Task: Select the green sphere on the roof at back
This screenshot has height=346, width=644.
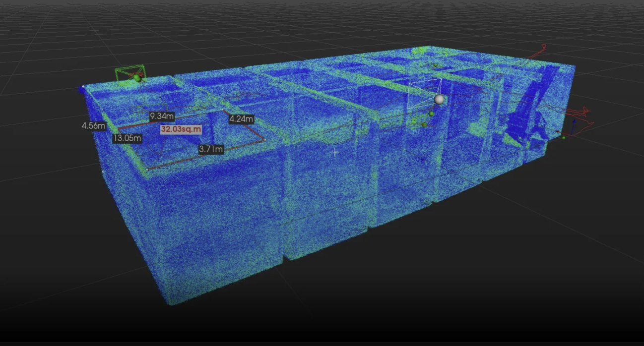Action: click(435, 65)
